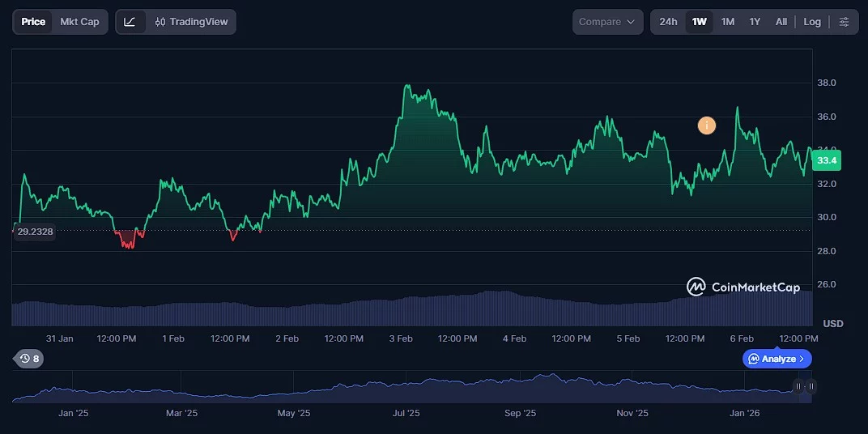The width and height of the screenshot is (868, 434).
Task: Open chart settings sliders icon
Action: 844,22
